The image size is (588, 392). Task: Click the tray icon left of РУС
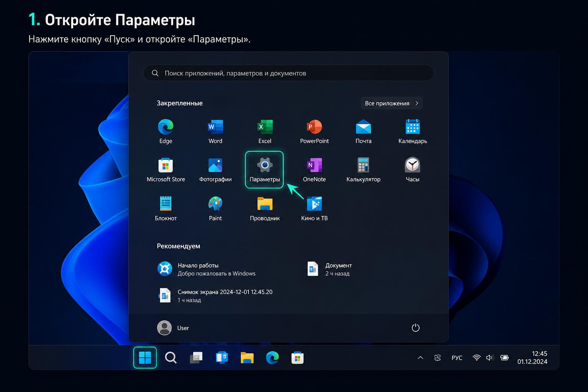coord(438,358)
